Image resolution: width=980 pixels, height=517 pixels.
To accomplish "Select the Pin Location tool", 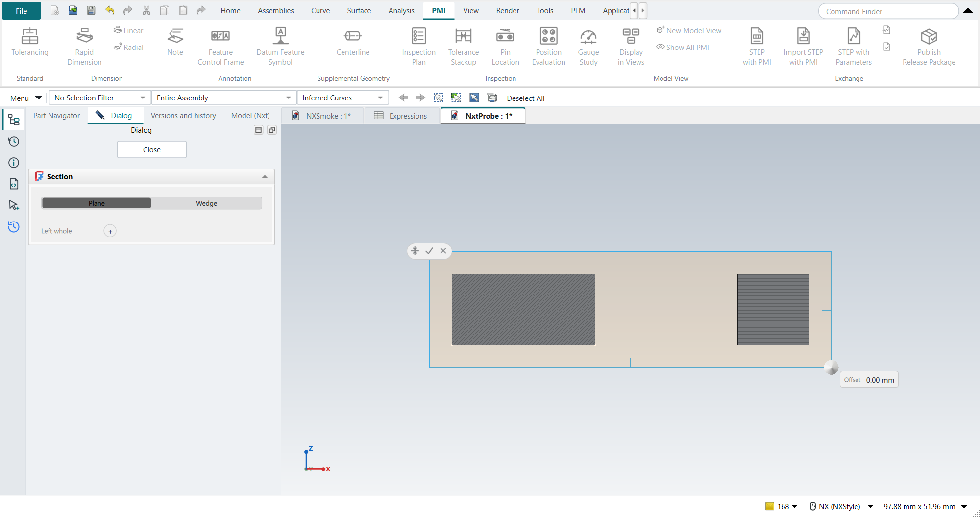I will click(505, 47).
